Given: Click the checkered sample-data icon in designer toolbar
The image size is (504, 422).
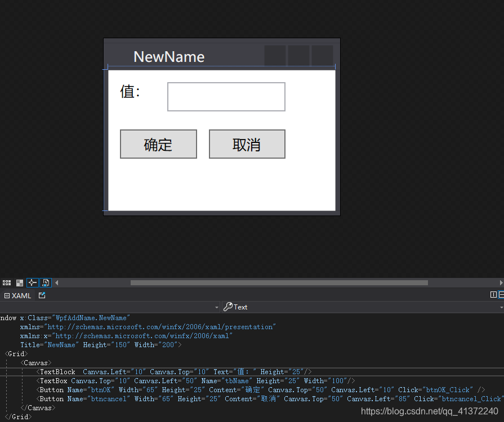Looking at the screenshot, I should click(20, 282).
